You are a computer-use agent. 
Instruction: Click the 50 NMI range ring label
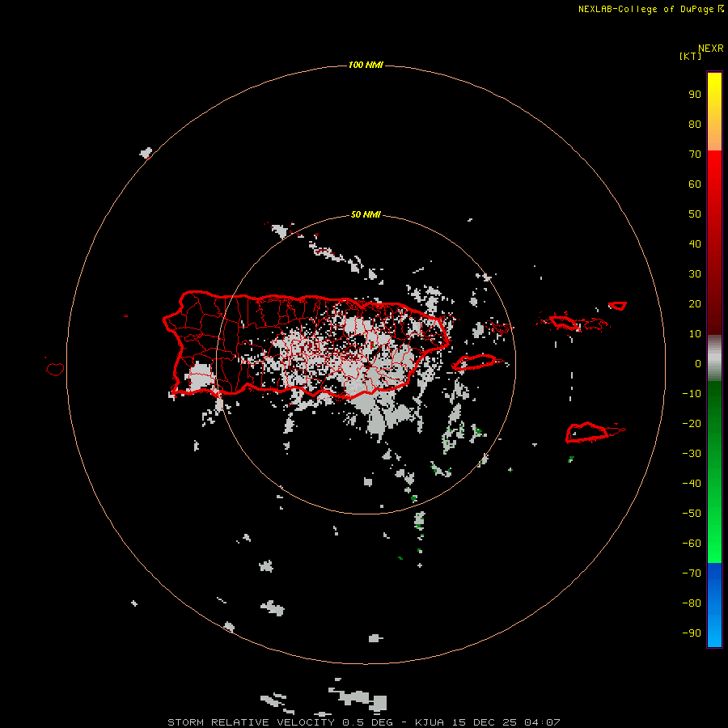(x=366, y=214)
